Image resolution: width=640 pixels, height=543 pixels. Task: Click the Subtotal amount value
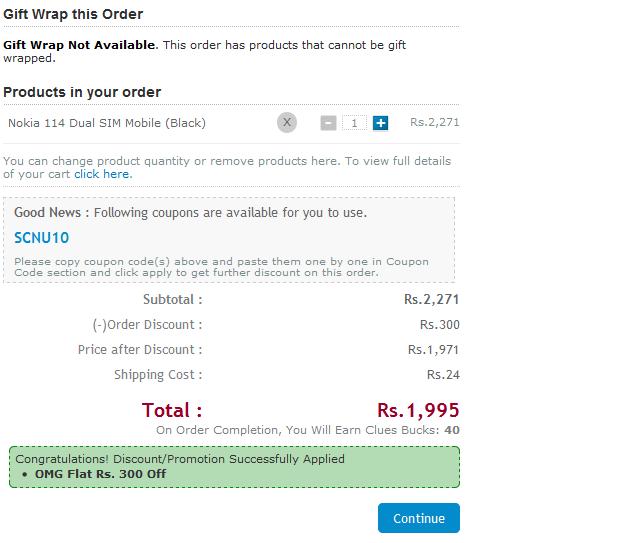tap(431, 299)
